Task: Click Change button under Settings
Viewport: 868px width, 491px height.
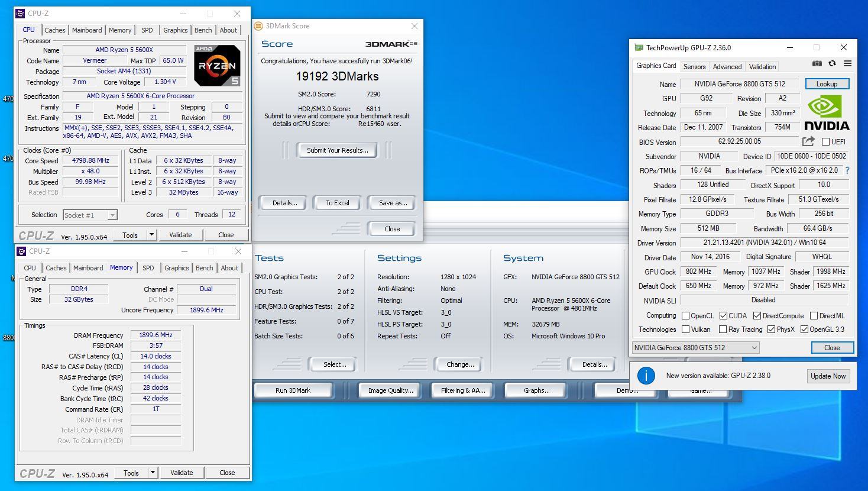Action: (x=460, y=364)
